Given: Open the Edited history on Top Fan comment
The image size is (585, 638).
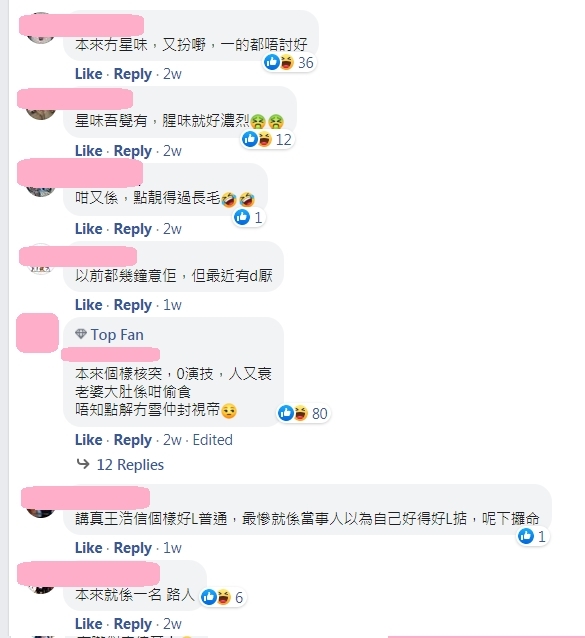Looking at the screenshot, I should point(212,439).
